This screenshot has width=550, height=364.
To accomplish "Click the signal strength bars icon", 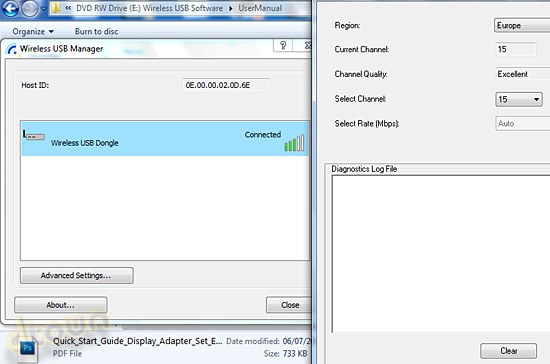I will tap(294, 143).
